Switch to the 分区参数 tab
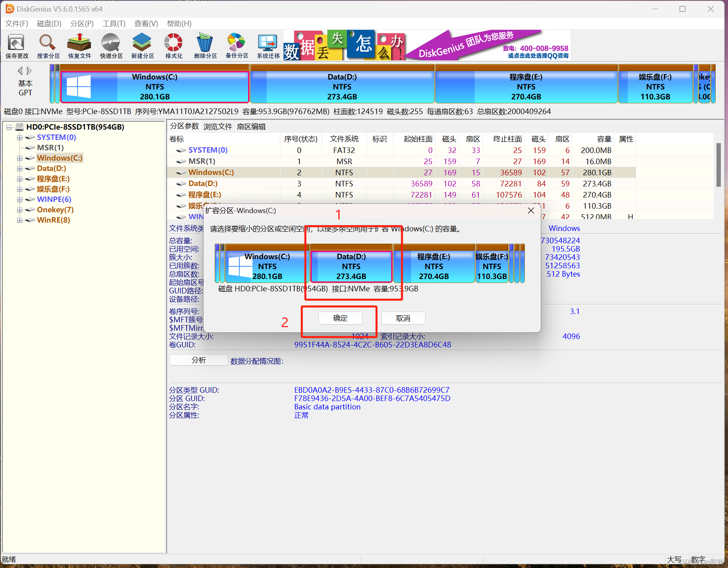Screen dimensions: 728x568 click(184, 126)
